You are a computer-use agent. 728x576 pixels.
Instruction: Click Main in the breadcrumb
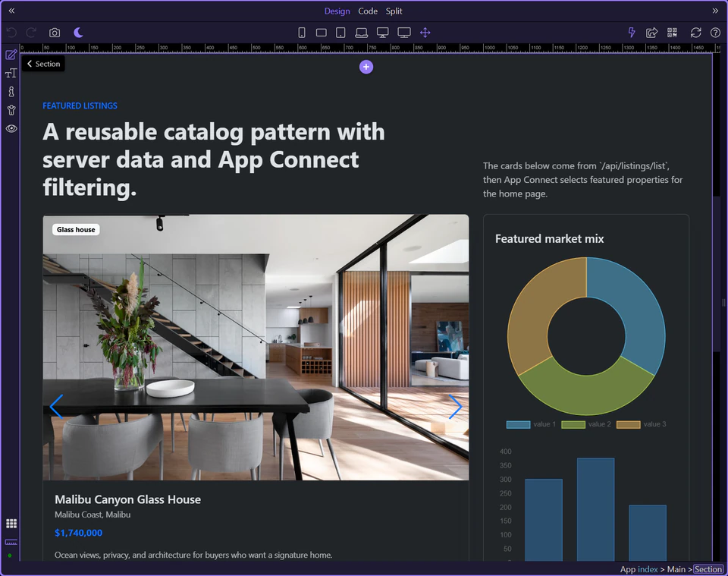click(676, 569)
